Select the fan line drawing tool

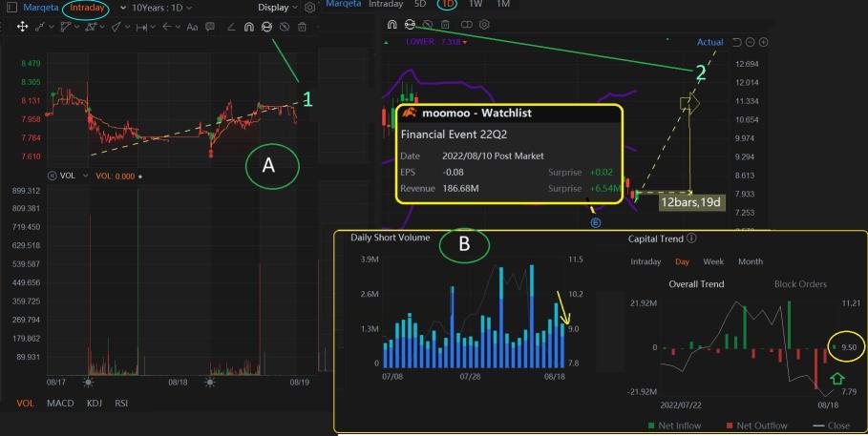(116, 27)
